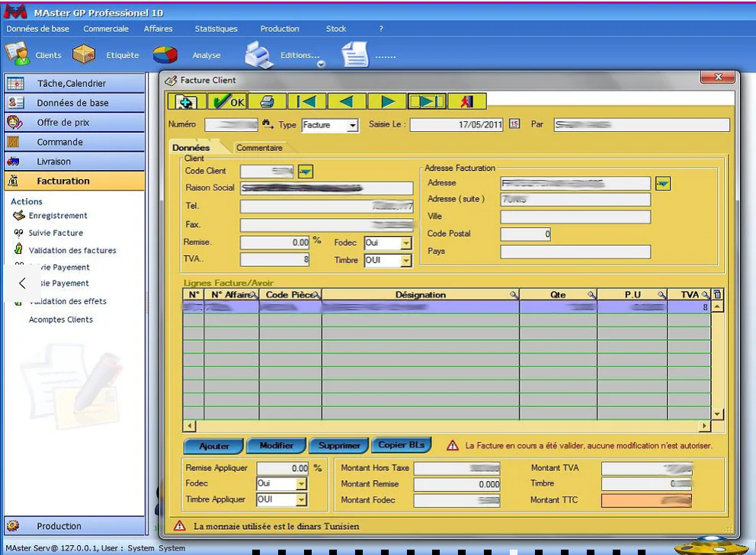Click the Code Postal input field
This screenshot has height=555, width=756.
pos(526,234)
